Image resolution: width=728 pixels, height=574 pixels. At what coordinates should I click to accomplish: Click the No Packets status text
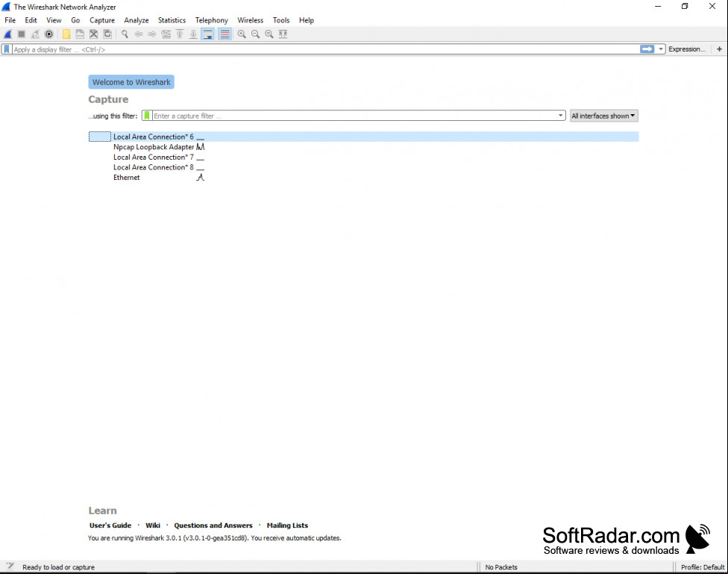point(501,567)
